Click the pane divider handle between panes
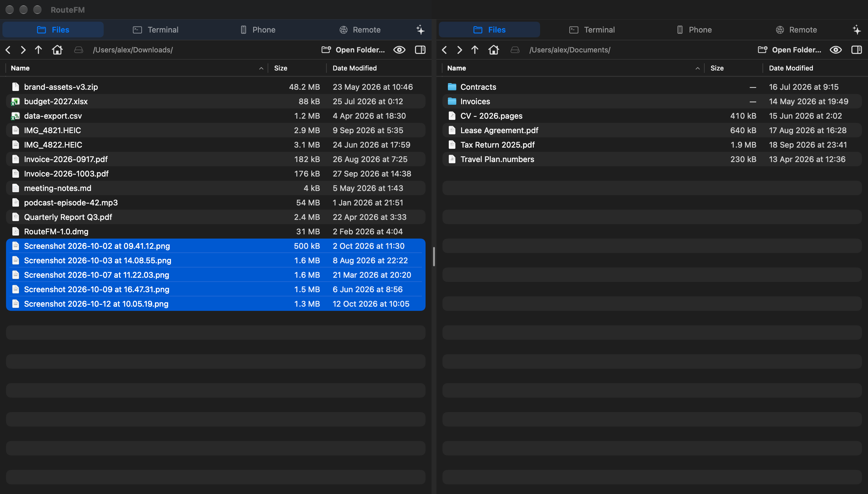 (434, 257)
